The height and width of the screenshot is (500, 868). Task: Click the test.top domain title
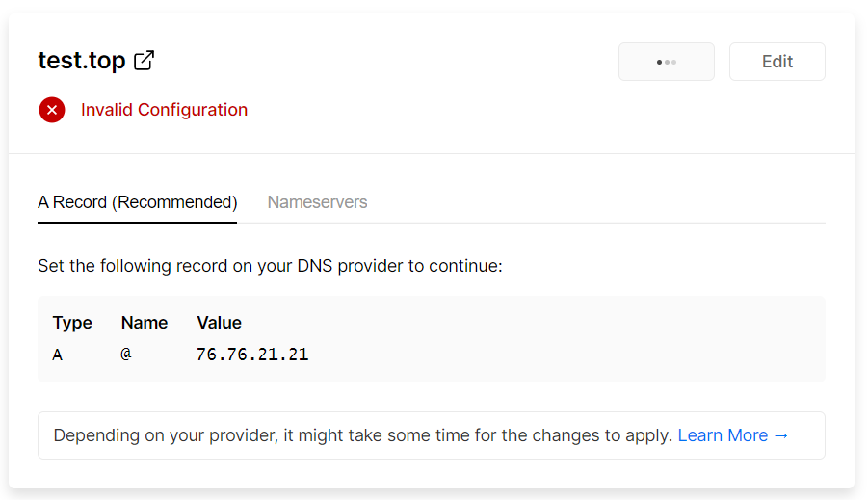click(x=82, y=61)
